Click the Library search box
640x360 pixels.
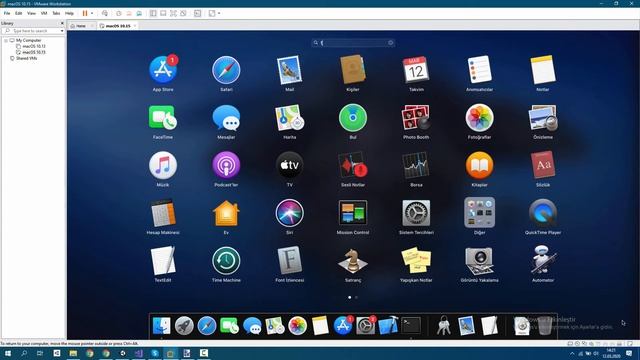(33, 31)
